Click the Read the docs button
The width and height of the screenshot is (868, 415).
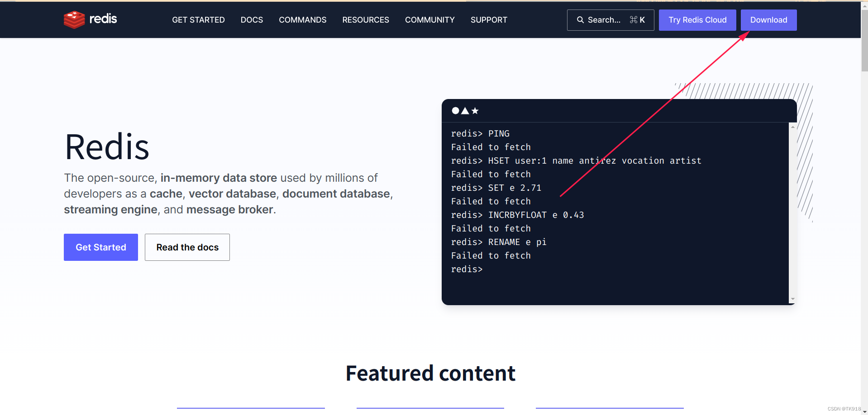pyautogui.click(x=187, y=247)
